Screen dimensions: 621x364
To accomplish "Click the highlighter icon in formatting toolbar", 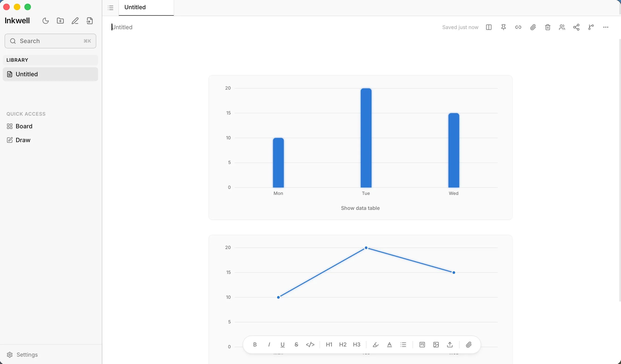I will click(375, 344).
